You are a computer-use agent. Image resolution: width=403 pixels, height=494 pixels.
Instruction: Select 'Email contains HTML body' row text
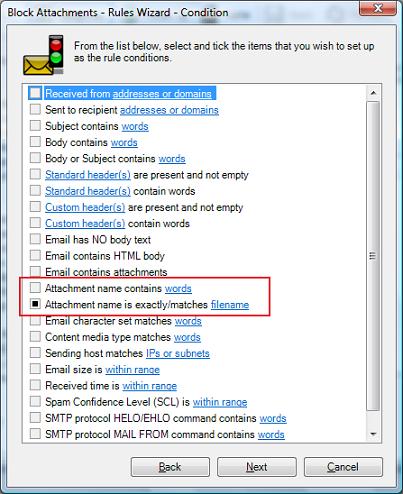point(105,256)
